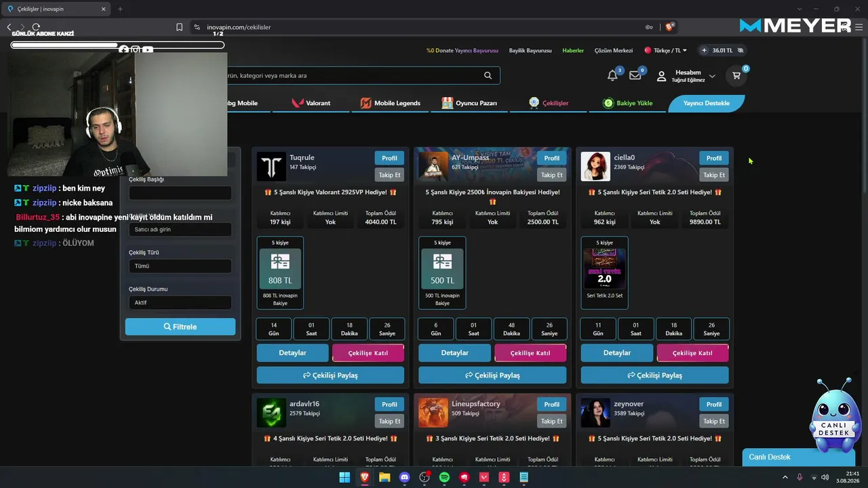Screen dimensions: 868x488
Task: Open the Windows Start menu
Action: [344, 477]
